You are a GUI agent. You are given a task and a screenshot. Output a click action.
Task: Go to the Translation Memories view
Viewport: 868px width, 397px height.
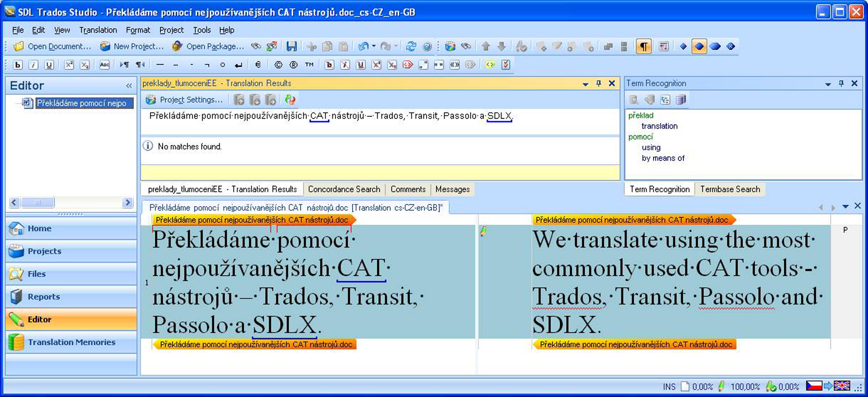tap(71, 342)
